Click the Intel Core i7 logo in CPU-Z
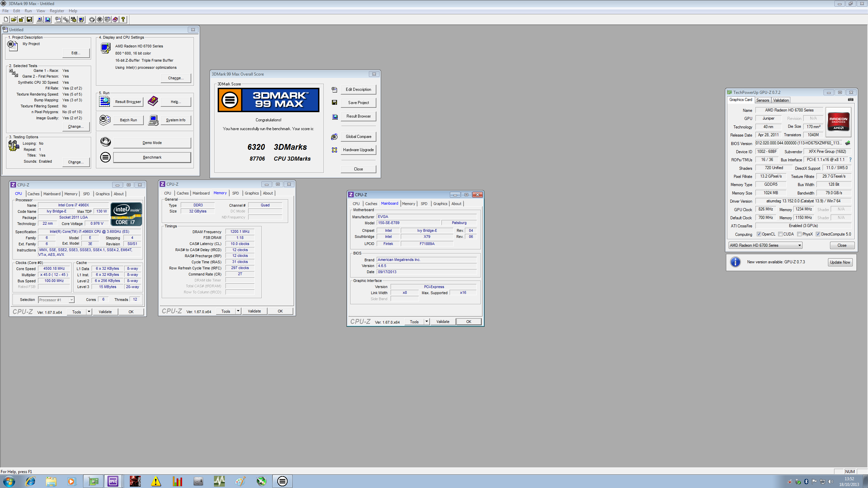 [126, 214]
